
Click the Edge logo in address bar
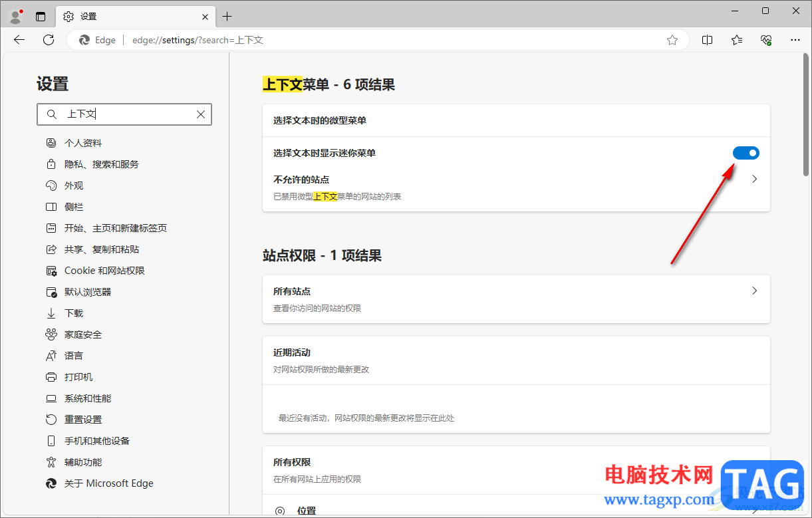(84, 40)
